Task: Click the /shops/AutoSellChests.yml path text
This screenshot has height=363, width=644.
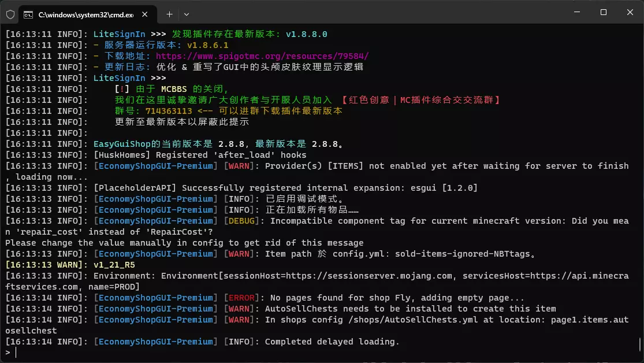Action: pyautogui.click(x=413, y=320)
